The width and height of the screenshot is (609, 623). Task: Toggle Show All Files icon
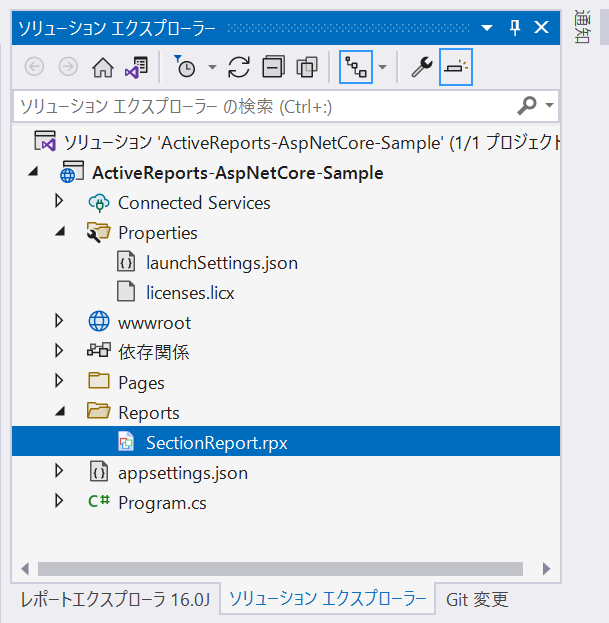coord(307,67)
